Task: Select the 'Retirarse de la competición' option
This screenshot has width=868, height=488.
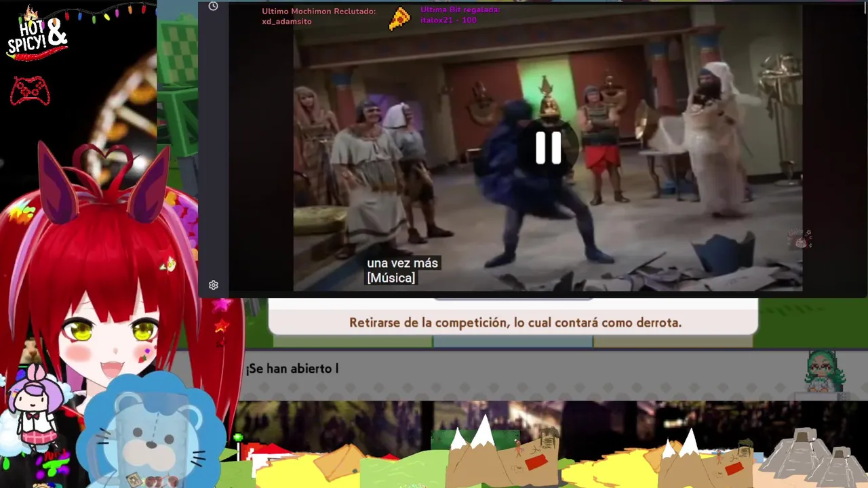Action: (x=515, y=323)
